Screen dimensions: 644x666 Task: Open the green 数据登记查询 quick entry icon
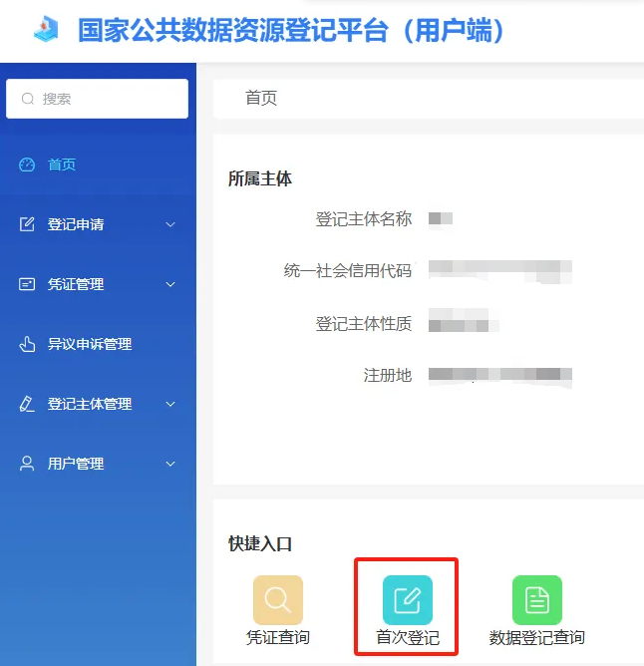point(536,600)
